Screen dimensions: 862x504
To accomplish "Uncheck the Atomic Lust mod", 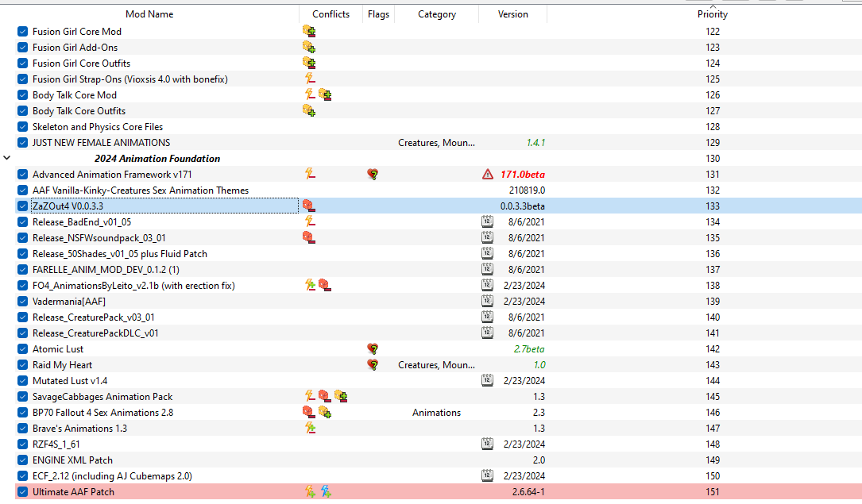I will (22, 349).
